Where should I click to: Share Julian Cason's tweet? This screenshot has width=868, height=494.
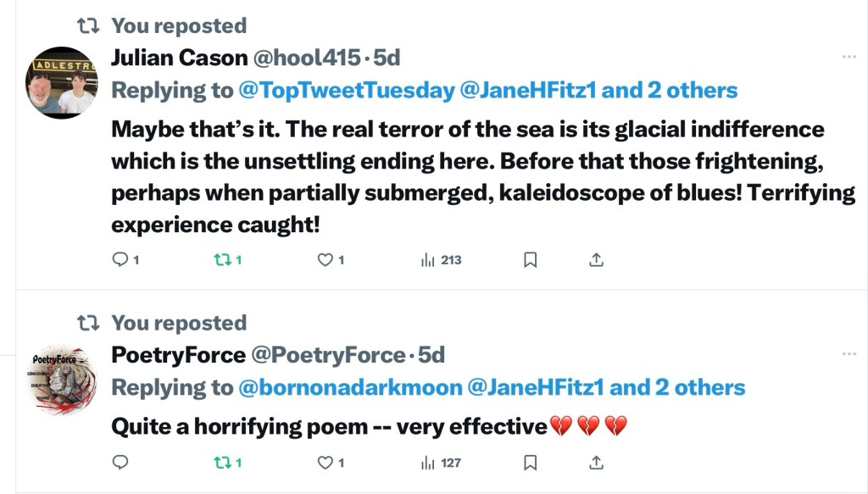pyautogui.click(x=596, y=260)
